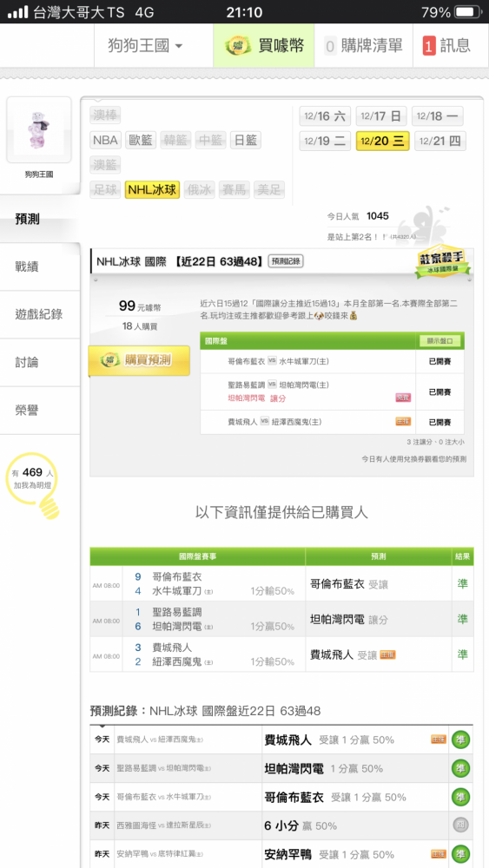Tap the 買噓幣 buy coins button

pos(264,45)
